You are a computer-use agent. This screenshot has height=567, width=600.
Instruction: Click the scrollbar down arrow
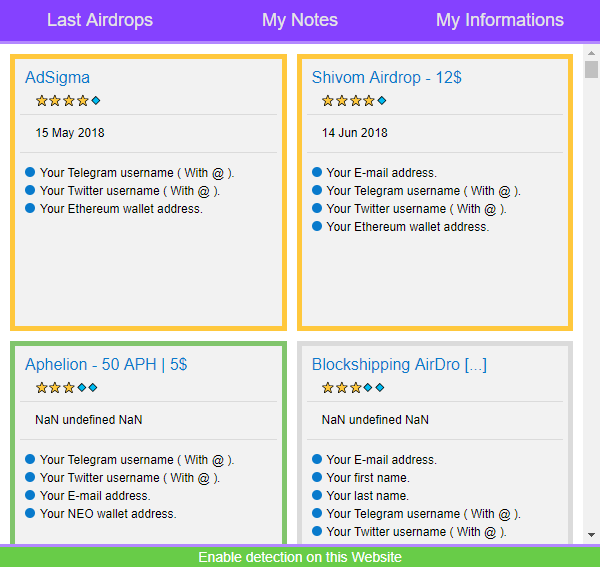pos(591,535)
